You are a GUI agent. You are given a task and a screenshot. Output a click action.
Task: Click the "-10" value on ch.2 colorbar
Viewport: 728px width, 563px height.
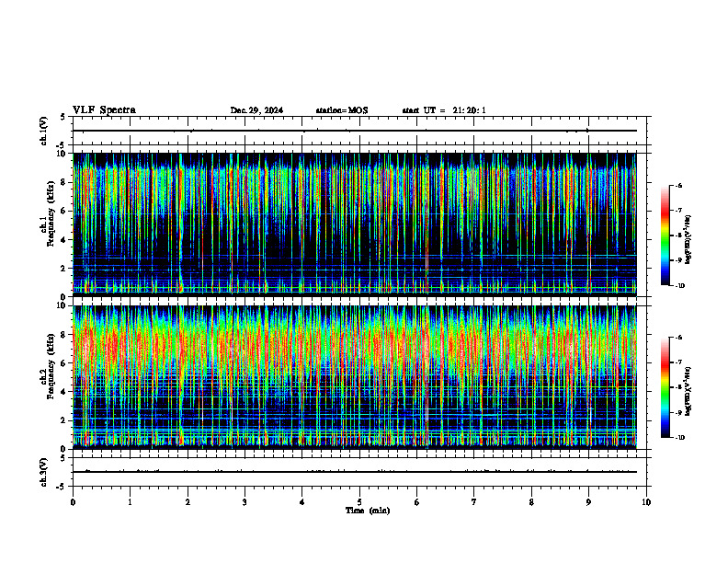point(679,438)
